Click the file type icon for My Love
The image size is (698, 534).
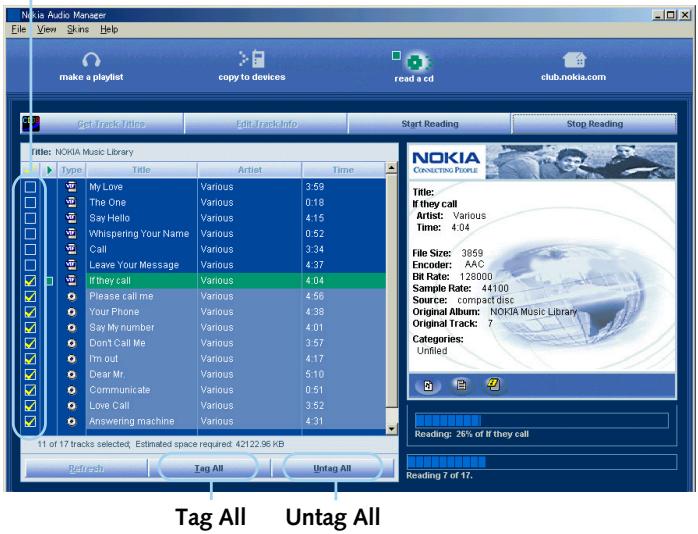pos(71,186)
